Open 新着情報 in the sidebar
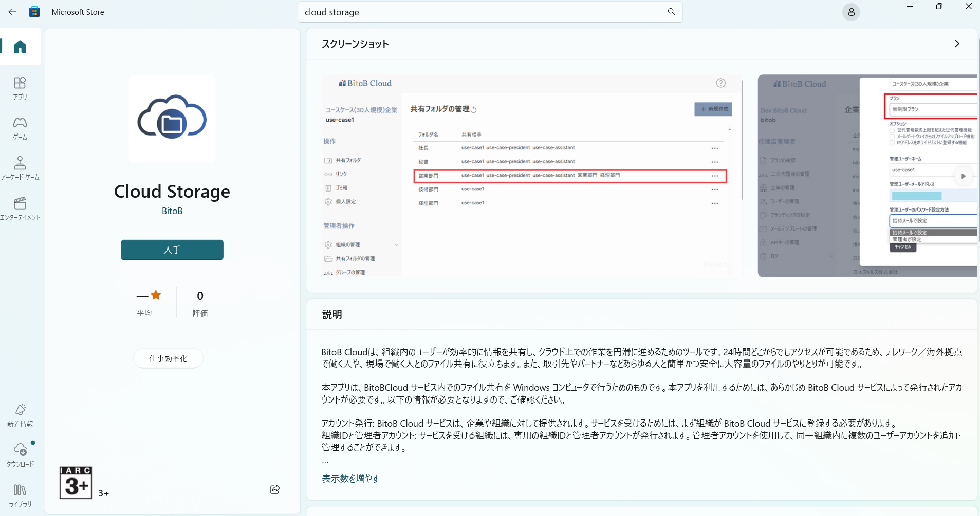Screen dimensions: 980x516 [x=20, y=415]
